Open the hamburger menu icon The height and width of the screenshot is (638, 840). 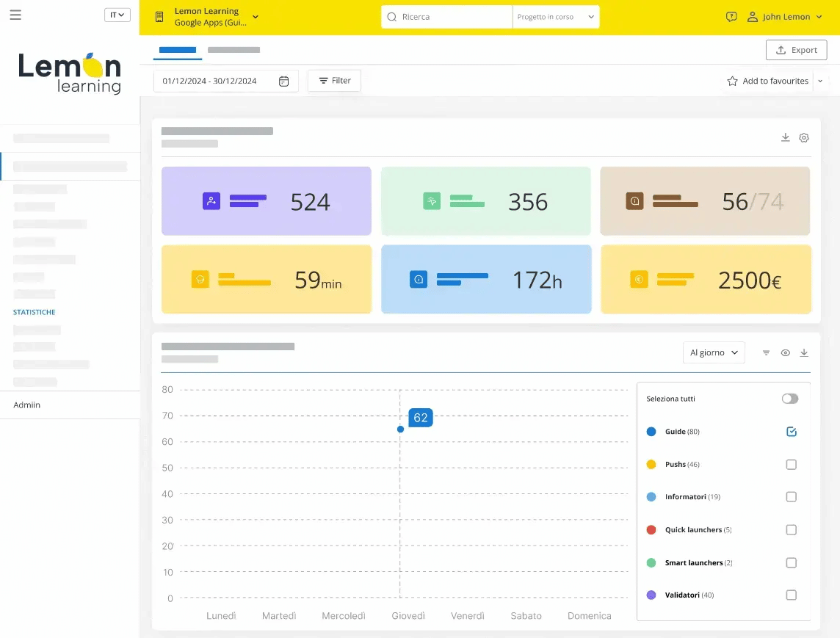(15, 15)
